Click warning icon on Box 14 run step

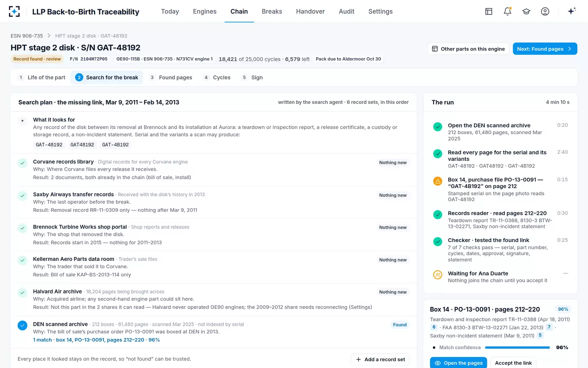pos(438,181)
